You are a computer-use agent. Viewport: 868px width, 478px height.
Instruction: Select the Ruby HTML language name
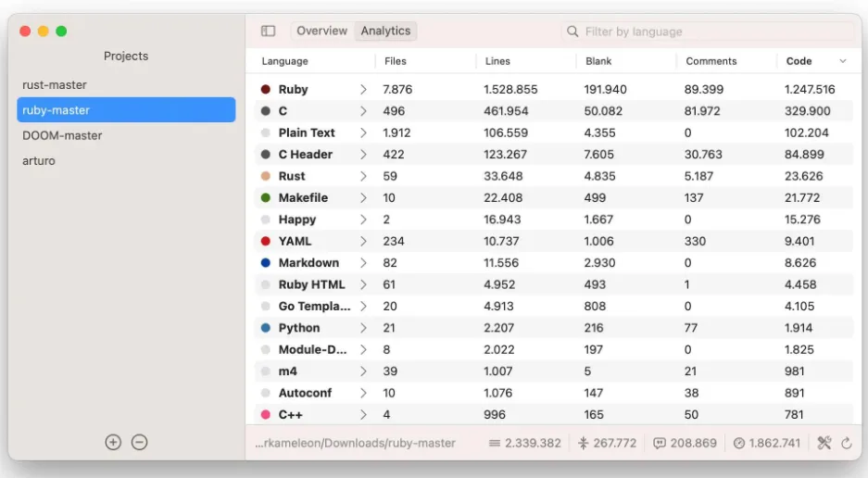pyautogui.click(x=311, y=284)
